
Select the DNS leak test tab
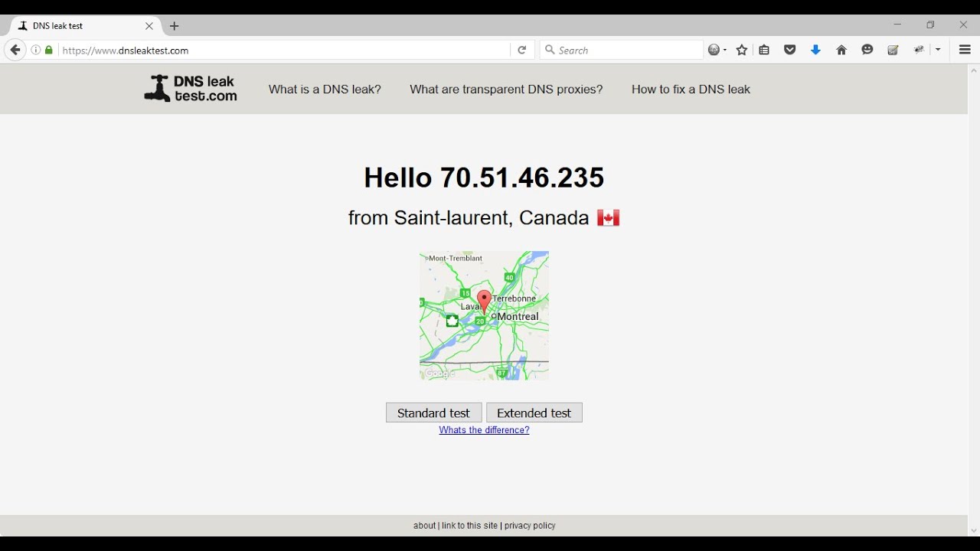point(86,26)
